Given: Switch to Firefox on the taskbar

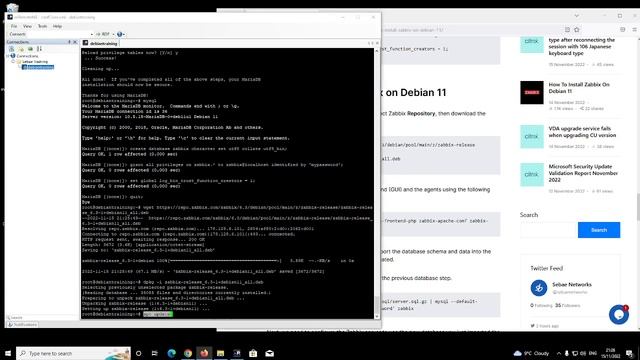Looking at the screenshot, I should pyautogui.click(x=204, y=353).
